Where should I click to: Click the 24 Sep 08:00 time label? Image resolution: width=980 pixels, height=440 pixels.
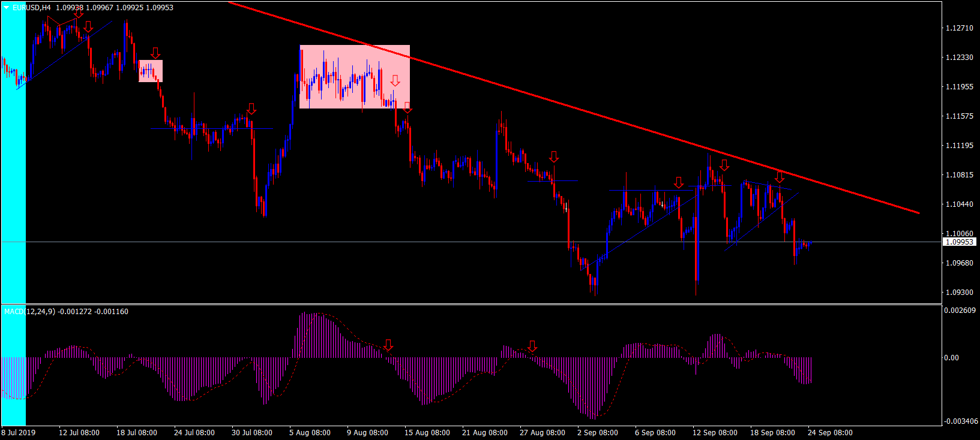tap(831, 433)
